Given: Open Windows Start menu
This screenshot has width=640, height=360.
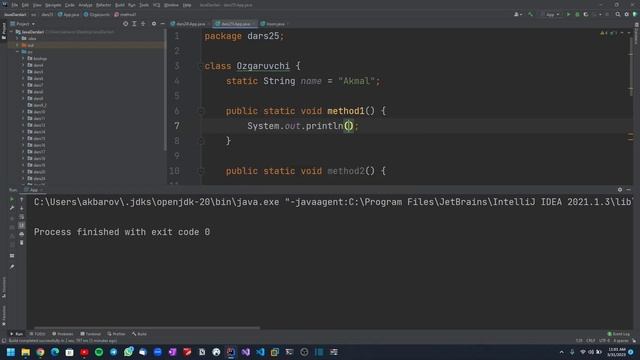Looking at the screenshot, I should click(11, 352).
